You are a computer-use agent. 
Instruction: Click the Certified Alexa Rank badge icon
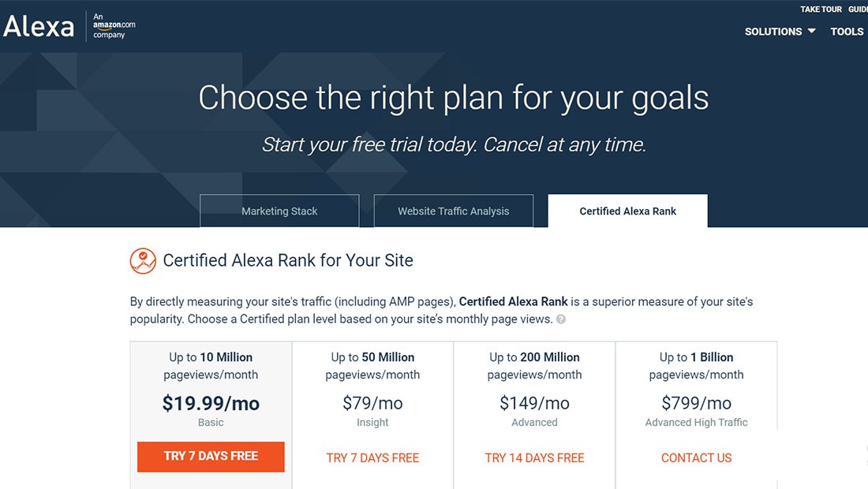pos(143,260)
